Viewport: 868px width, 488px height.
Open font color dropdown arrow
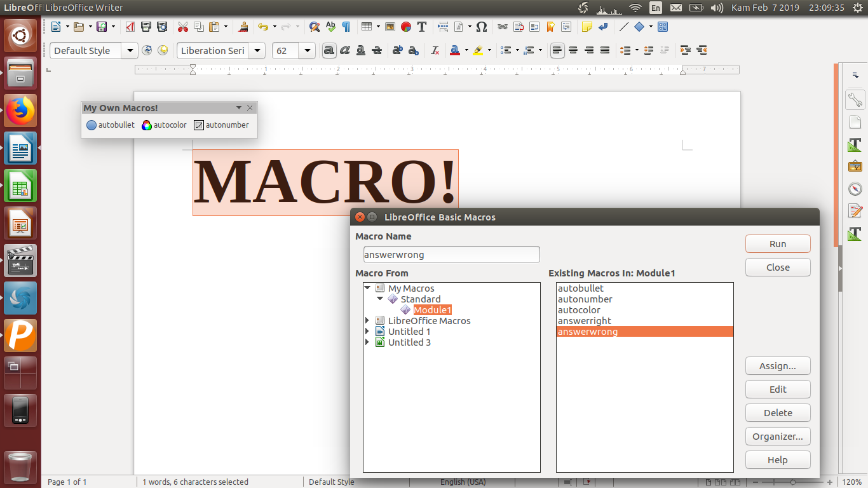click(x=466, y=50)
